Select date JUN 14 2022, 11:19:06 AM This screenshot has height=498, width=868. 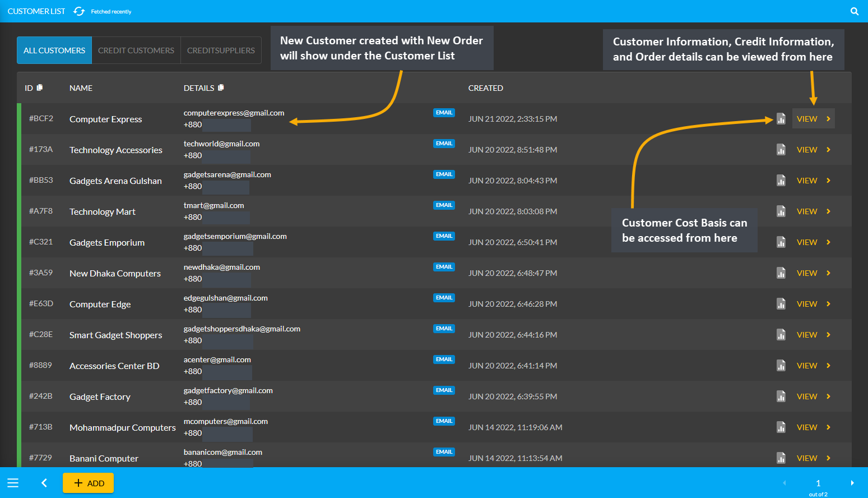coord(516,427)
